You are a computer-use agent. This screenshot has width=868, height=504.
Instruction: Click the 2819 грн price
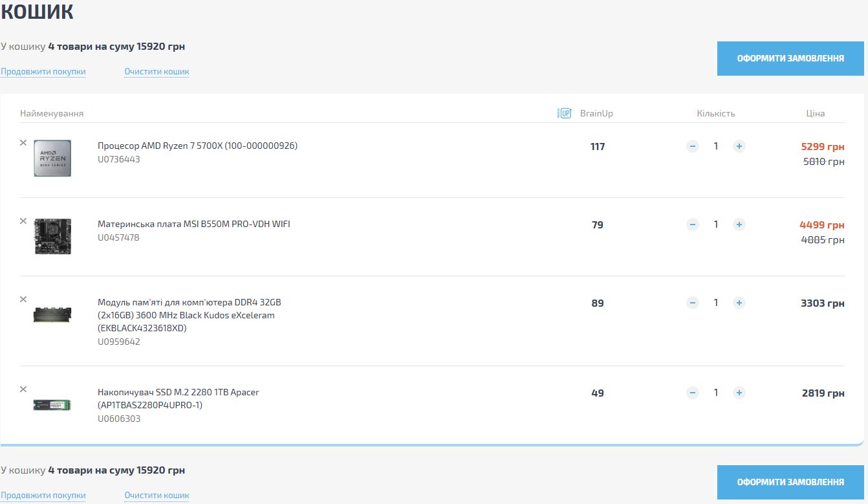[x=823, y=393]
